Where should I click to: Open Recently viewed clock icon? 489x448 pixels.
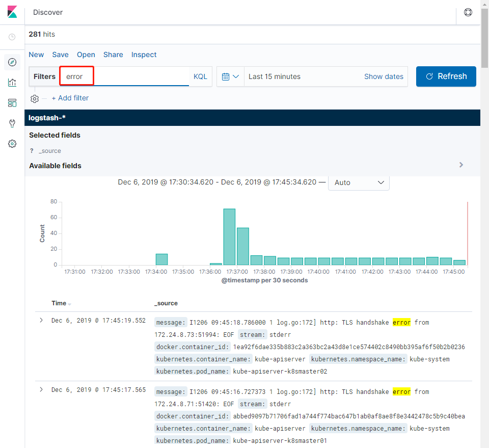[12, 37]
